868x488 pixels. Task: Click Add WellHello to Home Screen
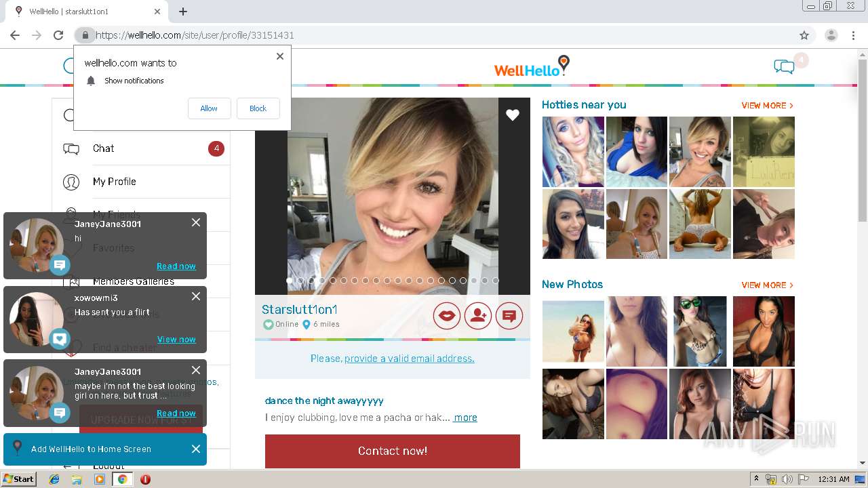click(x=91, y=449)
